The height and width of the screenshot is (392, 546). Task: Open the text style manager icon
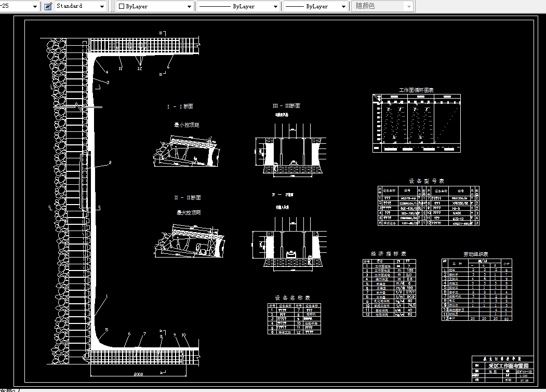pyautogui.click(x=48, y=6)
